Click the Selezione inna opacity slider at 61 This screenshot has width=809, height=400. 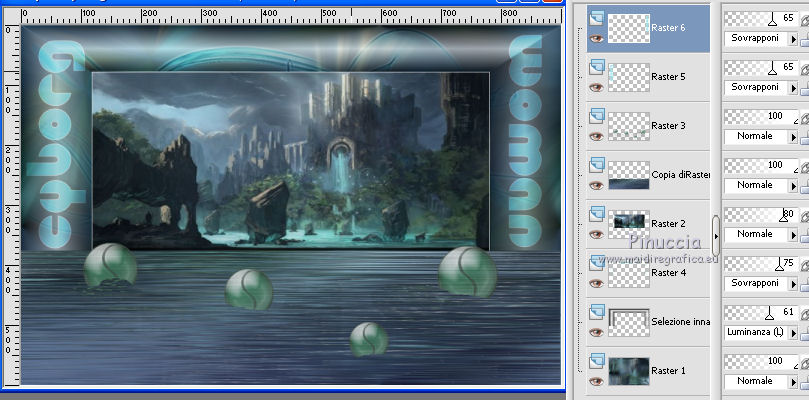(761, 313)
